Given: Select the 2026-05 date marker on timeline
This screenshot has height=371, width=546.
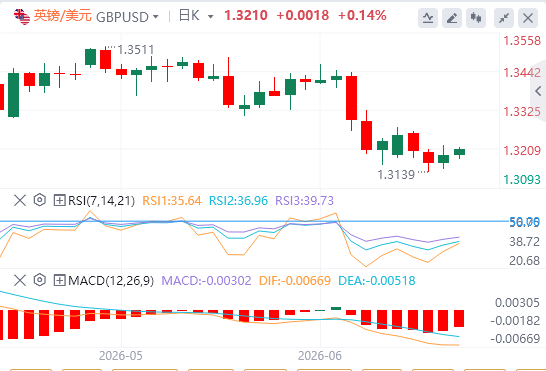Looking at the screenshot, I should tap(121, 356).
